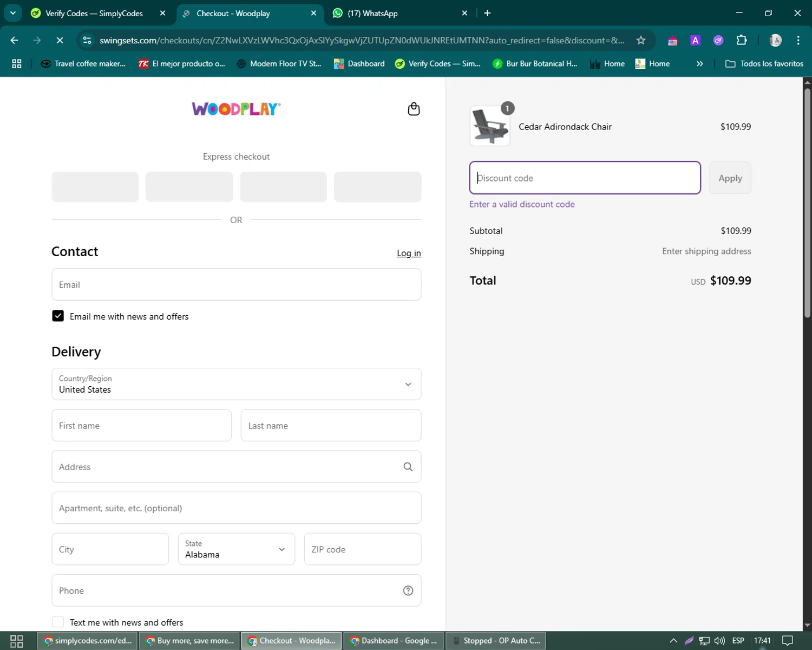Switch to the Verify Codes — SimplyCodes tab
Image resolution: width=812 pixels, height=650 pixels.
pyautogui.click(x=94, y=13)
